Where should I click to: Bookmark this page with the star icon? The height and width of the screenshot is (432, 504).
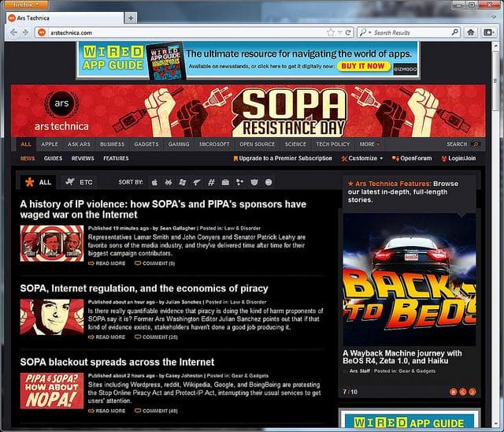coord(330,32)
